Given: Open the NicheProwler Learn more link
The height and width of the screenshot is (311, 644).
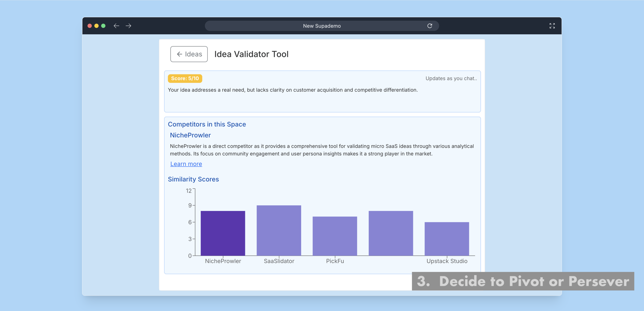Looking at the screenshot, I should click(x=186, y=164).
